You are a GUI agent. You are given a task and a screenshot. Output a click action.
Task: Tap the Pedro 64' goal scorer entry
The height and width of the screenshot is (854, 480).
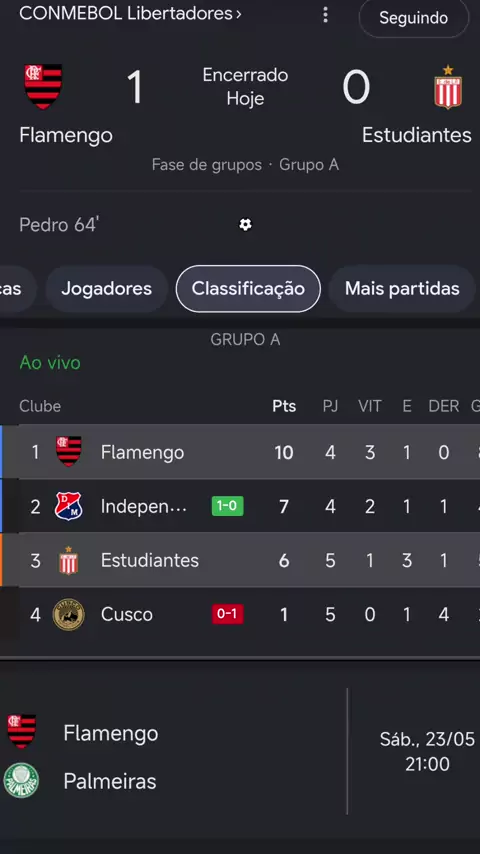[x=59, y=224]
